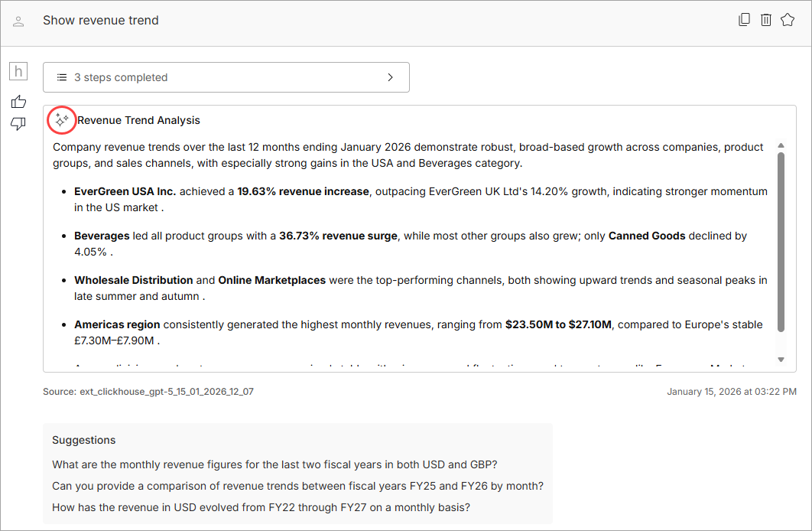Image resolution: width=812 pixels, height=531 pixels.
Task: Copy the conversation using the copy icon
Action: click(744, 20)
